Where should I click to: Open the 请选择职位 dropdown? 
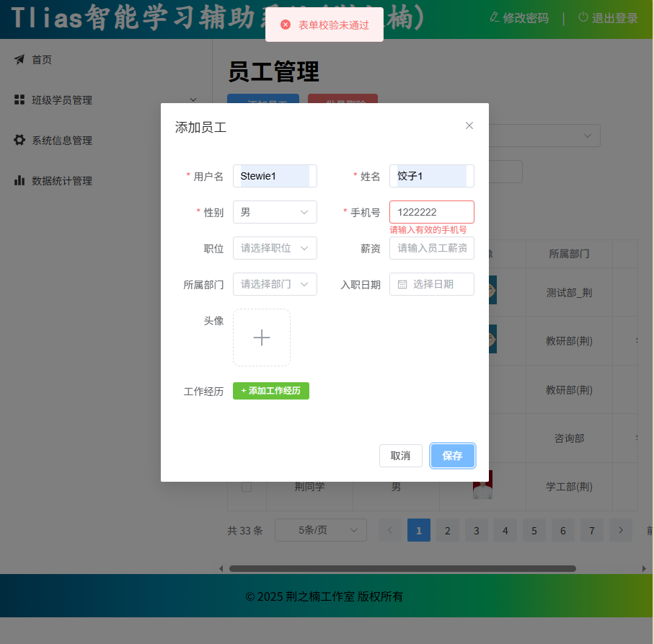point(275,248)
